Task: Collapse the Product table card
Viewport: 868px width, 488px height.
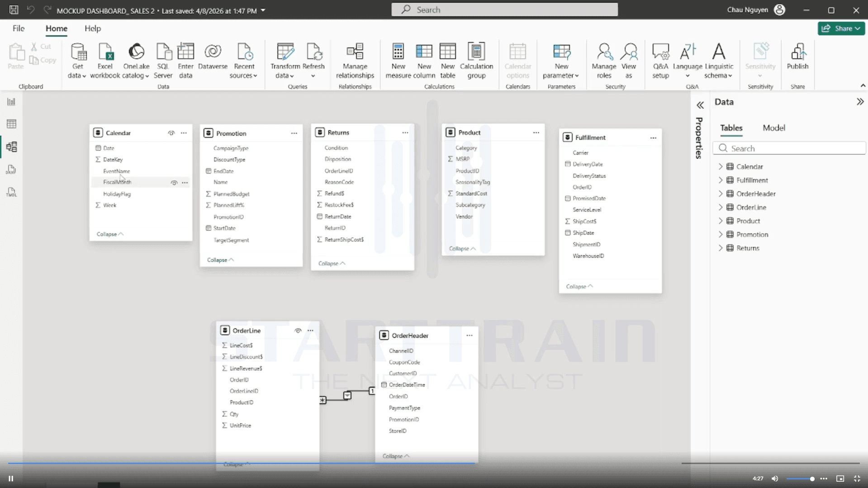Action: click(462, 249)
